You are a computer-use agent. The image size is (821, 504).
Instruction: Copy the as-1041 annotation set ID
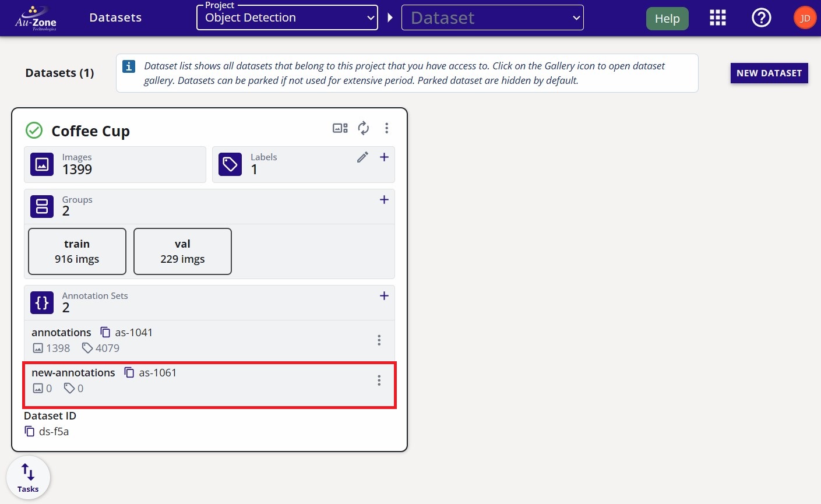tap(105, 332)
